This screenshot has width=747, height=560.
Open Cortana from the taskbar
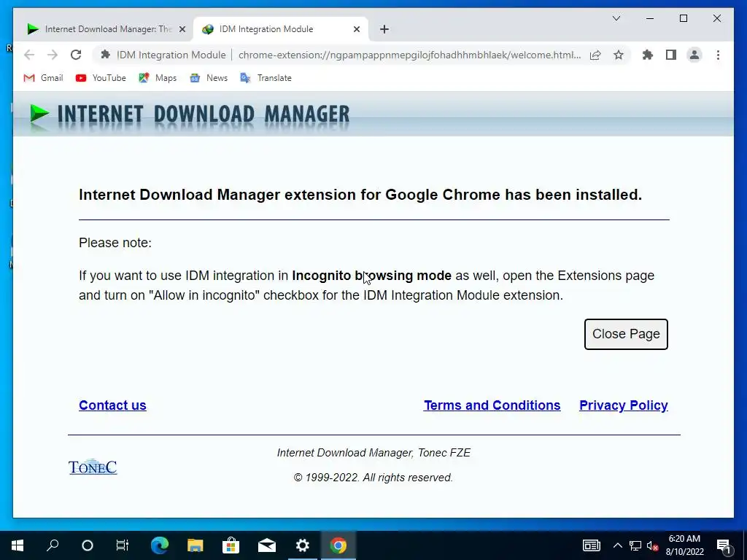pyautogui.click(x=88, y=545)
